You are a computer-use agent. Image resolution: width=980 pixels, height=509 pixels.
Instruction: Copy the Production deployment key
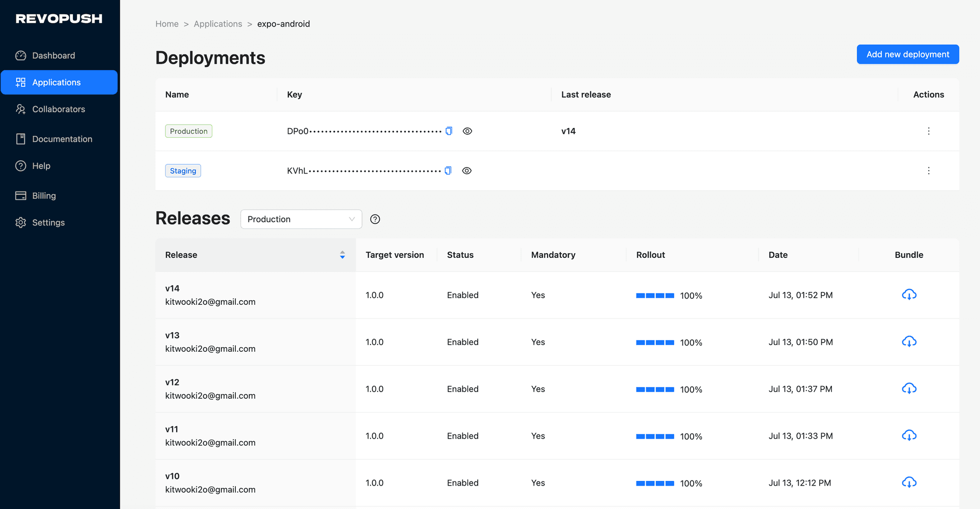(x=449, y=131)
